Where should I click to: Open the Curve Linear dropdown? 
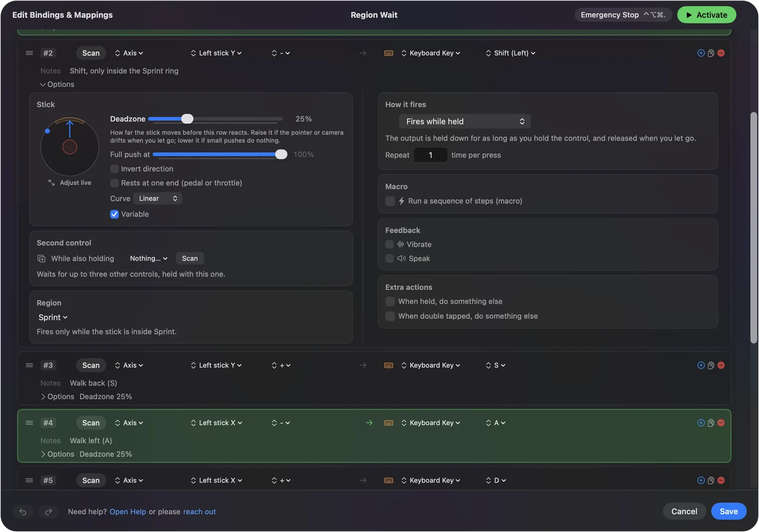pos(157,198)
